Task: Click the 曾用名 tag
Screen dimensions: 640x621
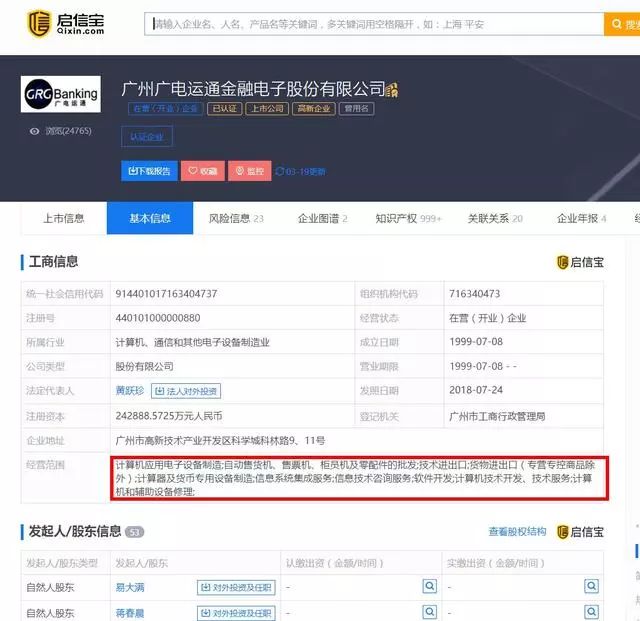Action: [356, 109]
